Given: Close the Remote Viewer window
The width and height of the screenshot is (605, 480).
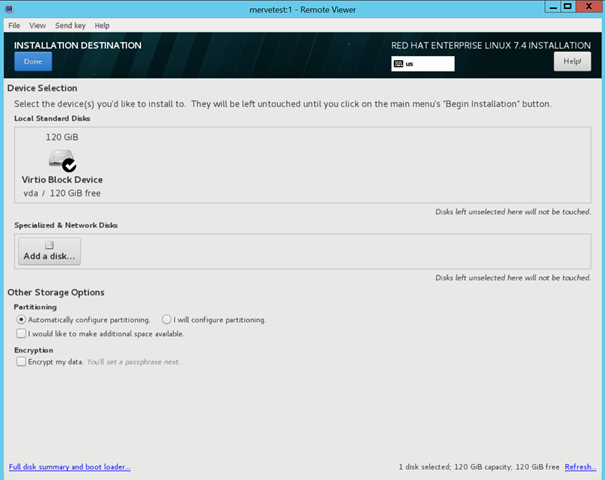Looking at the screenshot, I should [589, 7].
